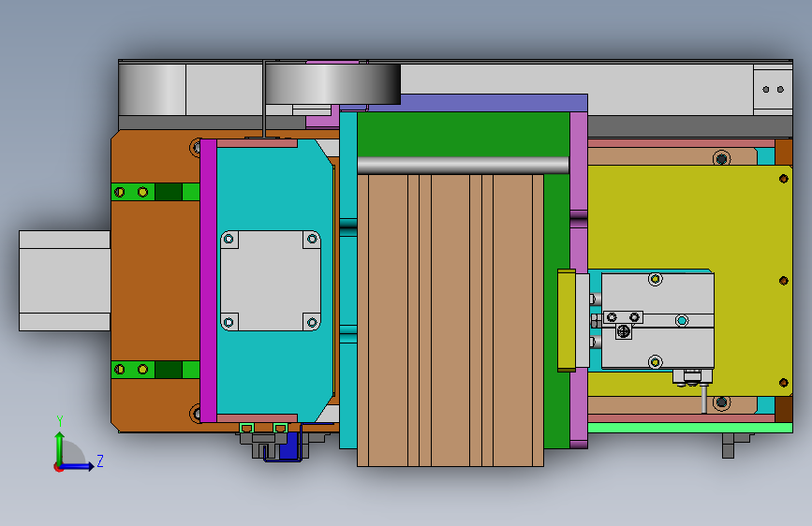Pick the right yellow screw in lower green slot

(143, 369)
